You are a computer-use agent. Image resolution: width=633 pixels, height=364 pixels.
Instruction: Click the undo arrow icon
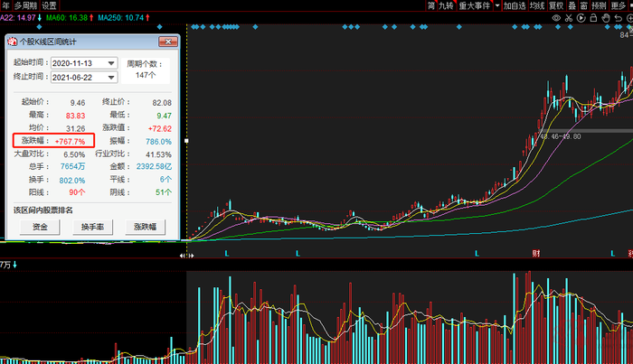click(x=618, y=18)
